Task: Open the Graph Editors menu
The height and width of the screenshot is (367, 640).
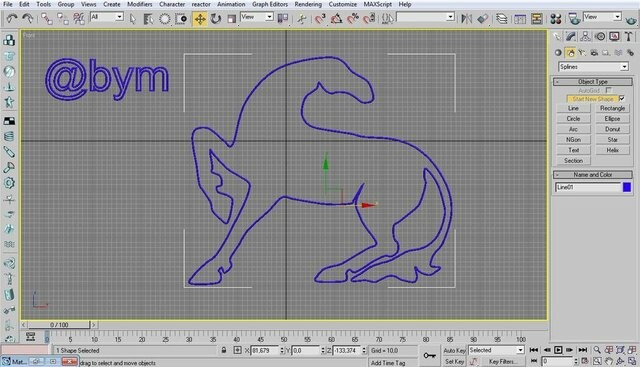Action: (270, 4)
